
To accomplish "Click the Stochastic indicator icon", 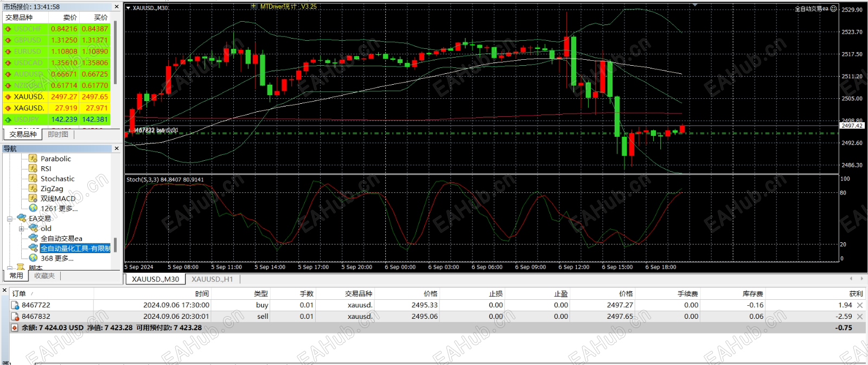I will tap(33, 179).
